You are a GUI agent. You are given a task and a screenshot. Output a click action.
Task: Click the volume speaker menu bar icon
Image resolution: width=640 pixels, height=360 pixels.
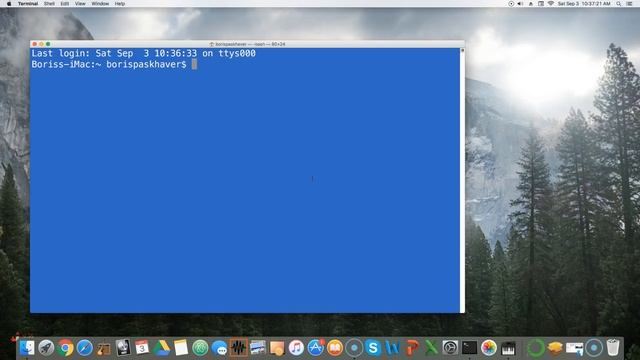coord(520,4)
